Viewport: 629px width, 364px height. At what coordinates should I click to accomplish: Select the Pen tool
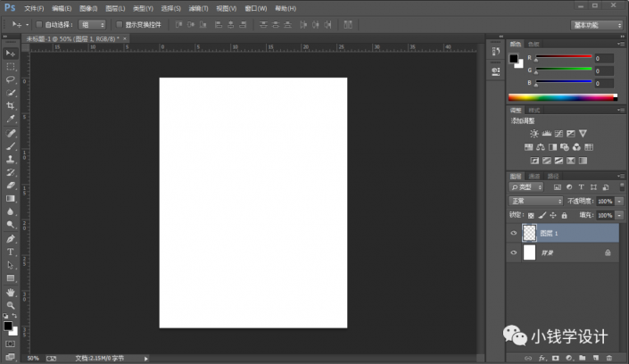click(x=11, y=239)
